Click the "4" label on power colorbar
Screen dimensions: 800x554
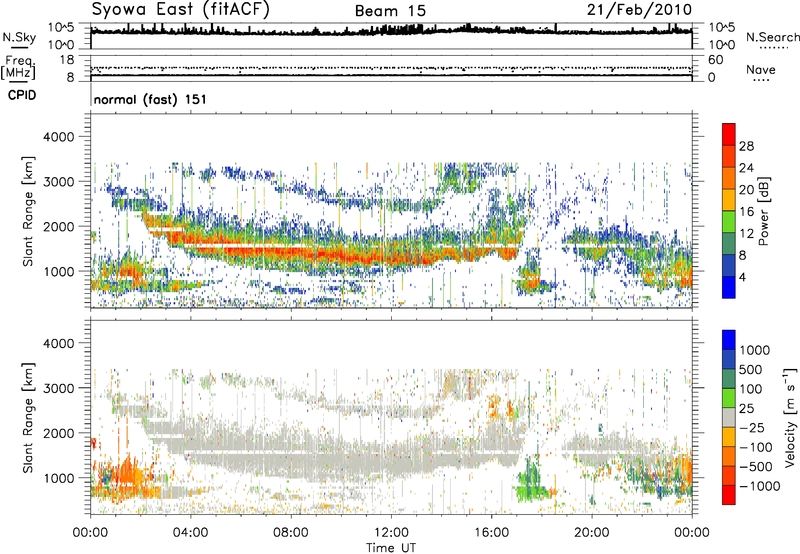pos(743,278)
